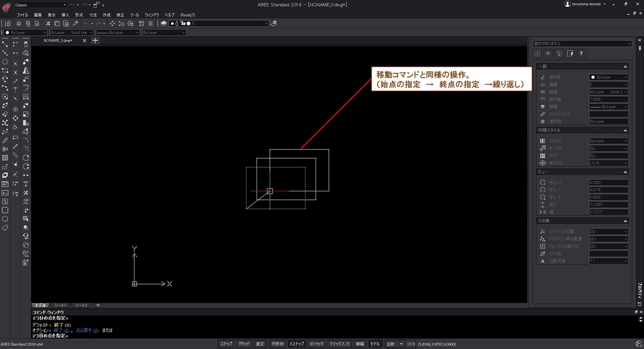Open the 修正 menu
The height and width of the screenshot is (349, 644).
(120, 15)
